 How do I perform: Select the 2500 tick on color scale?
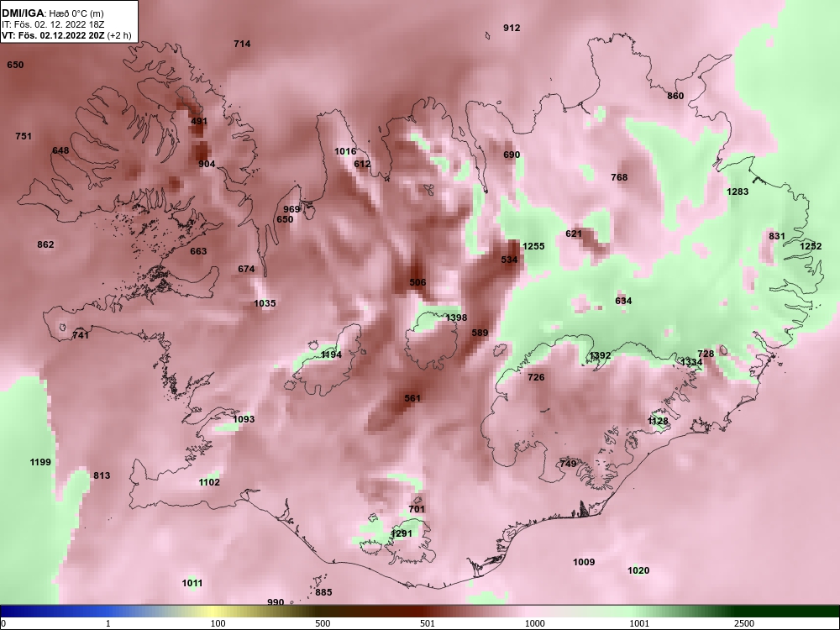tap(745, 623)
